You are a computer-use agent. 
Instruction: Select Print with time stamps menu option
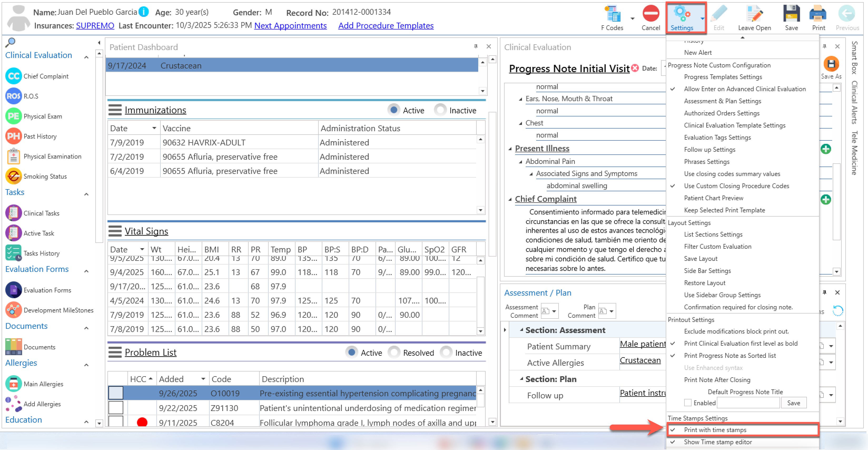tap(715, 430)
